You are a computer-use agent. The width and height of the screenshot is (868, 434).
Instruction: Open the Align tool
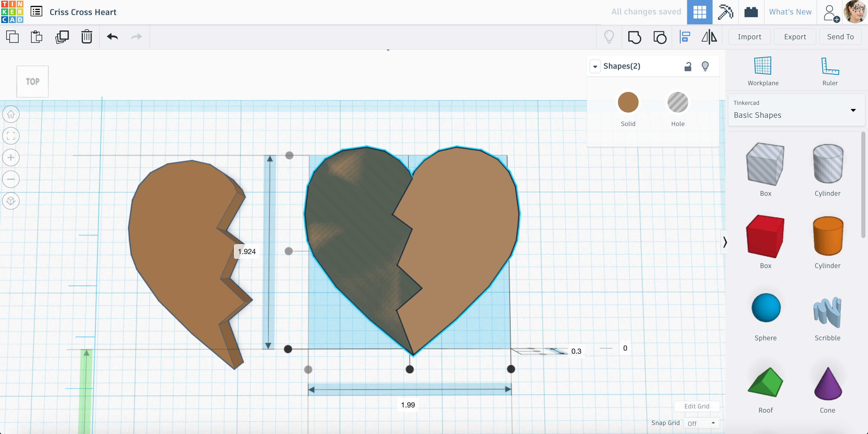685,37
